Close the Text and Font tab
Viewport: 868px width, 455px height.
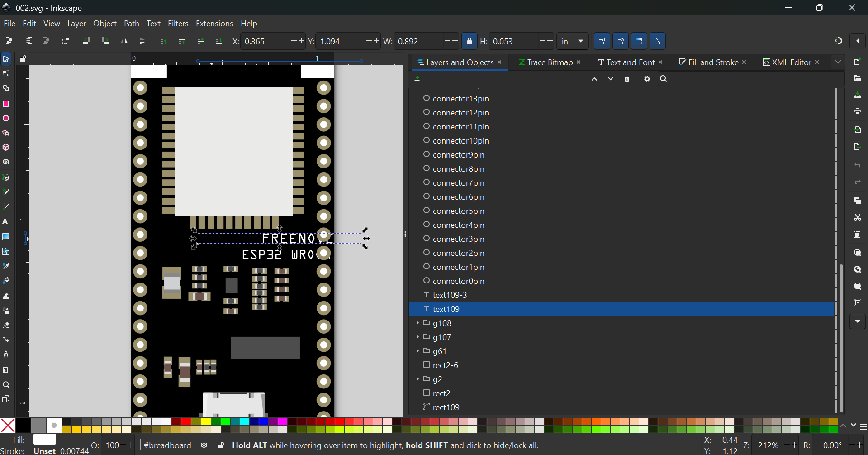click(661, 62)
